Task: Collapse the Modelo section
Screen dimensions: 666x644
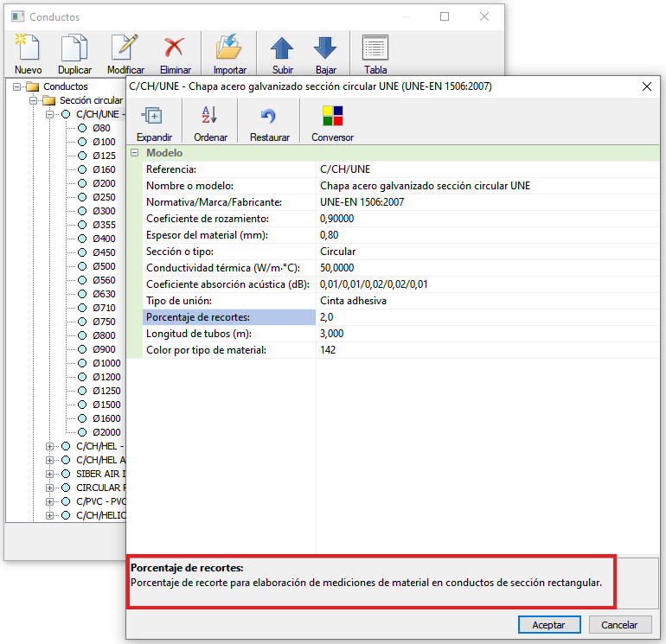Action: tap(135, 153)
